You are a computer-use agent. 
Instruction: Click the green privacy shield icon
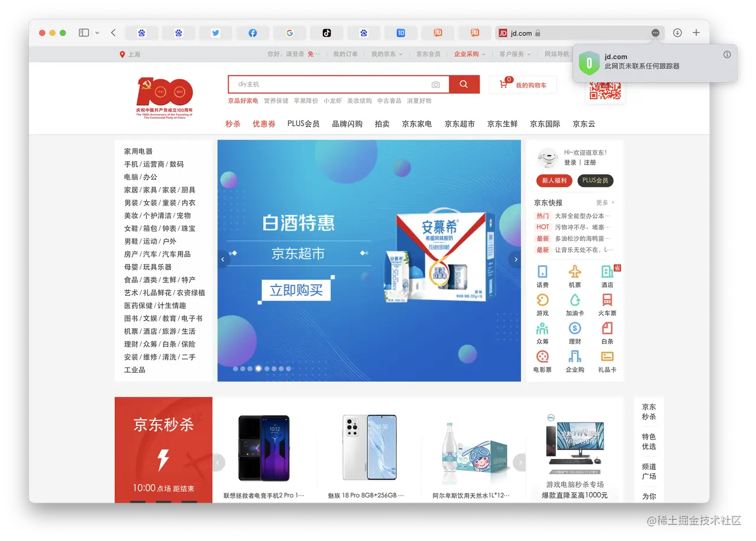point(589,63)
